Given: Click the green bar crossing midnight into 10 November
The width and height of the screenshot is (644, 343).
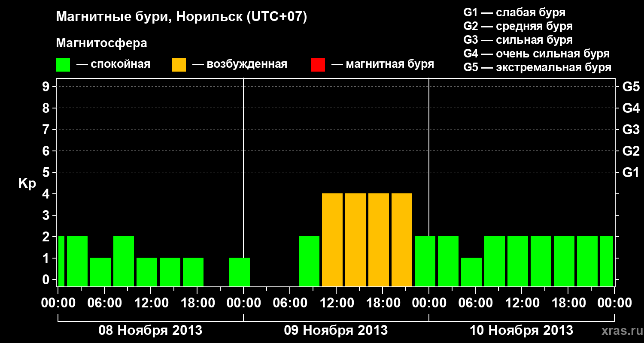Looking at the screenshot, I should (425, 261).
